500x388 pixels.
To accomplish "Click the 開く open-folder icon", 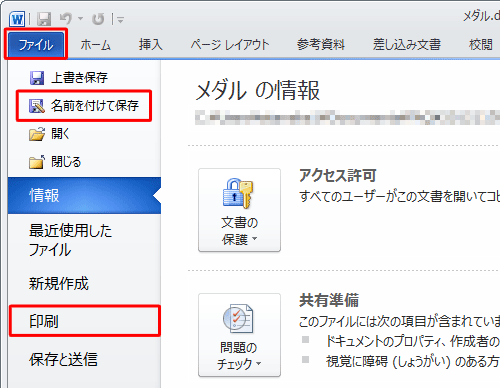I will [x=37, y=134].
